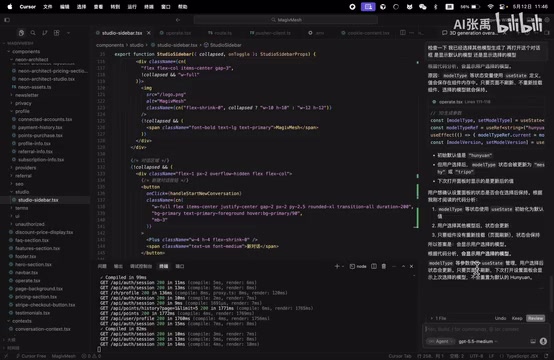Open navbar.tsx file
The width and height of the screenshot is (554, 360).
(x=26, y=272)
